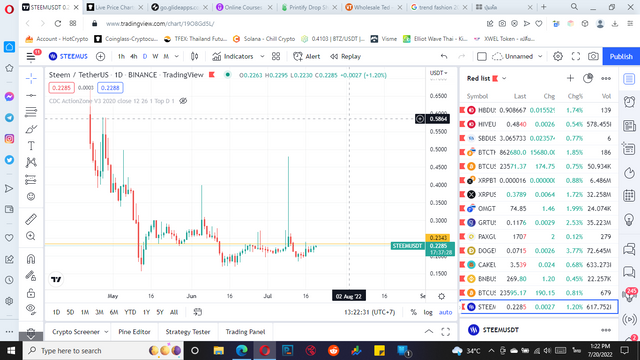This screenshot has width=640, height=360.
Task: Open the prediction and measurement tools
Action: pos(31,180)
